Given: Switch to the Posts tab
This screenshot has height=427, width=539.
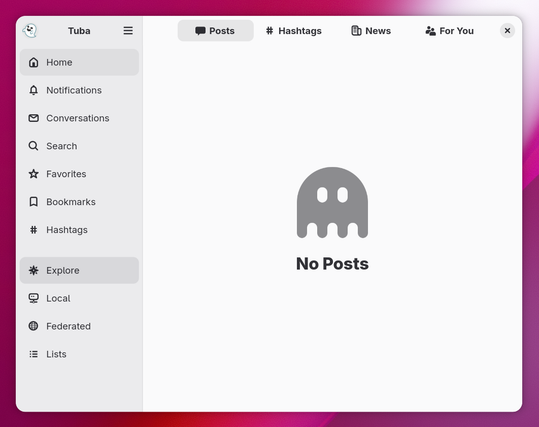Looking at the screenshot, I should pos(216,31).
